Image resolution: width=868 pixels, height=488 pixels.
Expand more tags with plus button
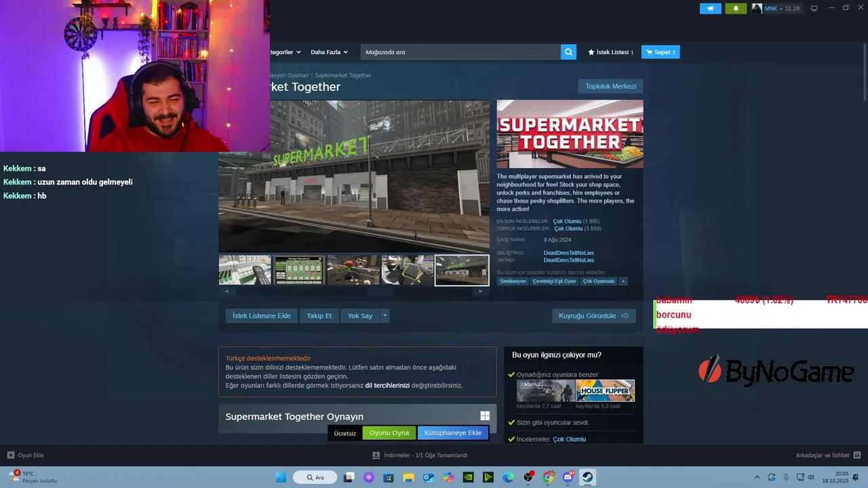pyautogui.click(x=623, y=281)
